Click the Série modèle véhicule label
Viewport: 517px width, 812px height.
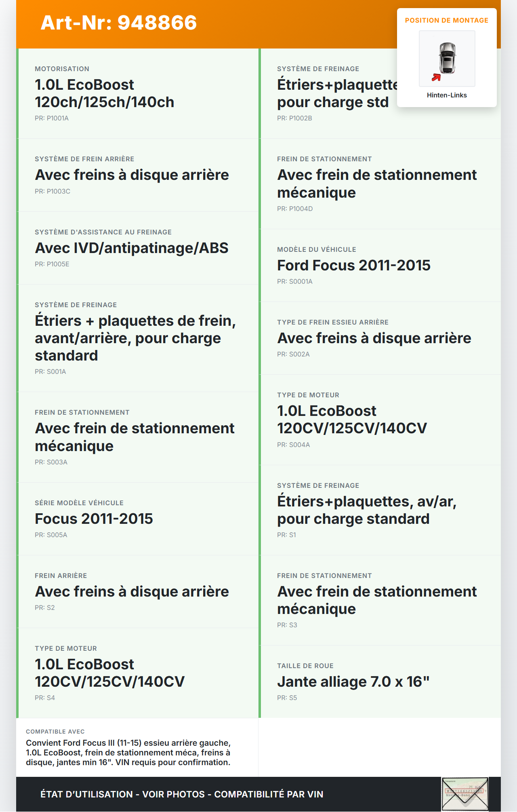(x=79, y=503)
